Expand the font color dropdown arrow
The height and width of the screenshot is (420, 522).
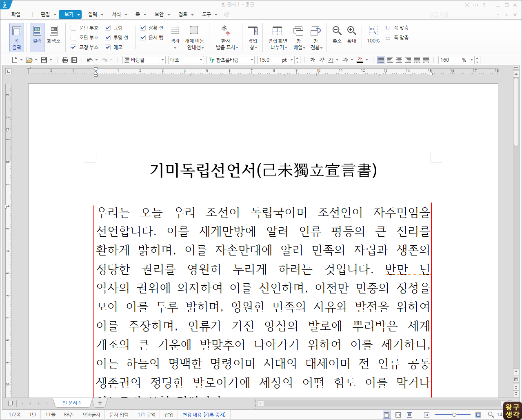pos(367,60)
